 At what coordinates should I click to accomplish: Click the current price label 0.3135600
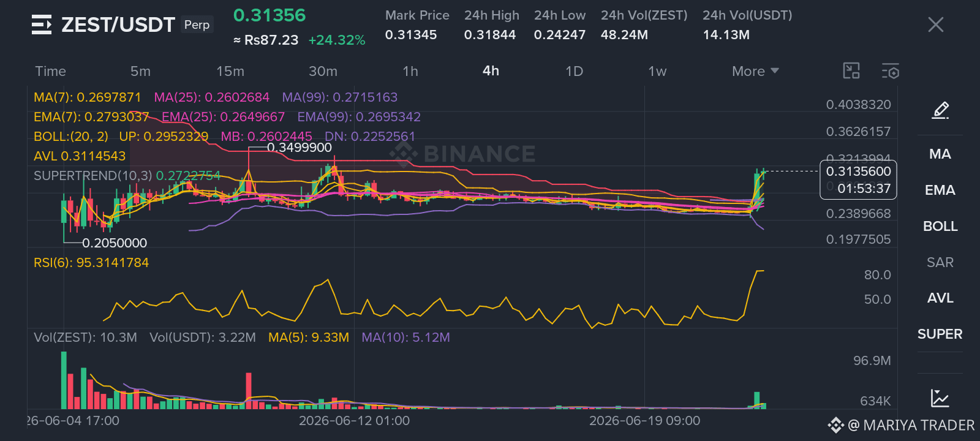tap(858, 171)
